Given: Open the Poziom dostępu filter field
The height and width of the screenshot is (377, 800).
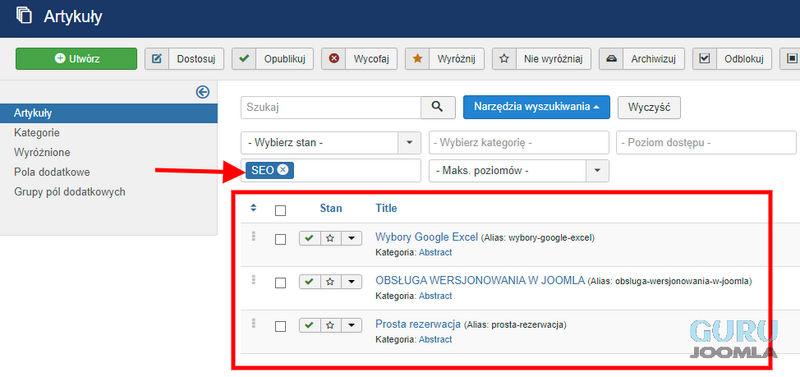Looking at the screenshot, I should pos(707,143).
